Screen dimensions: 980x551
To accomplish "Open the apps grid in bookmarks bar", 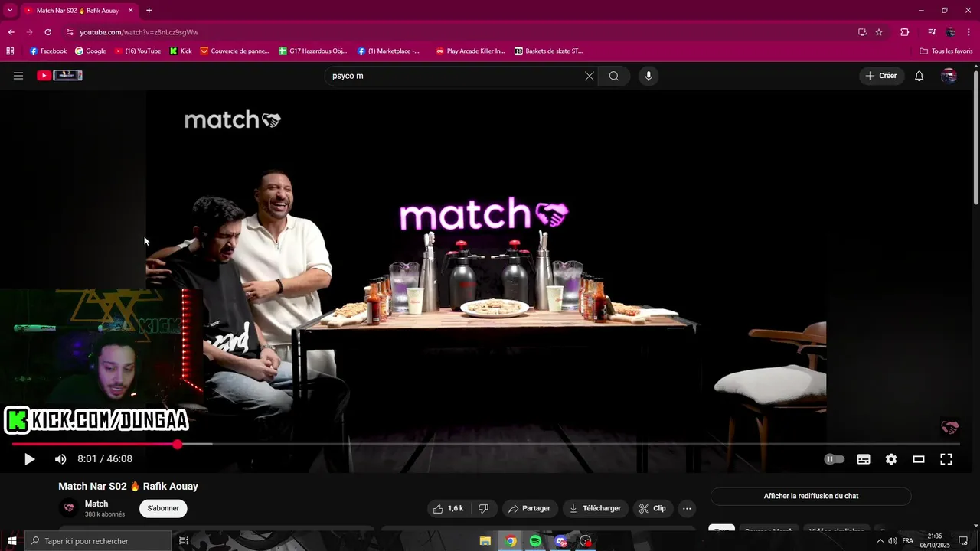I will (10, 51).
